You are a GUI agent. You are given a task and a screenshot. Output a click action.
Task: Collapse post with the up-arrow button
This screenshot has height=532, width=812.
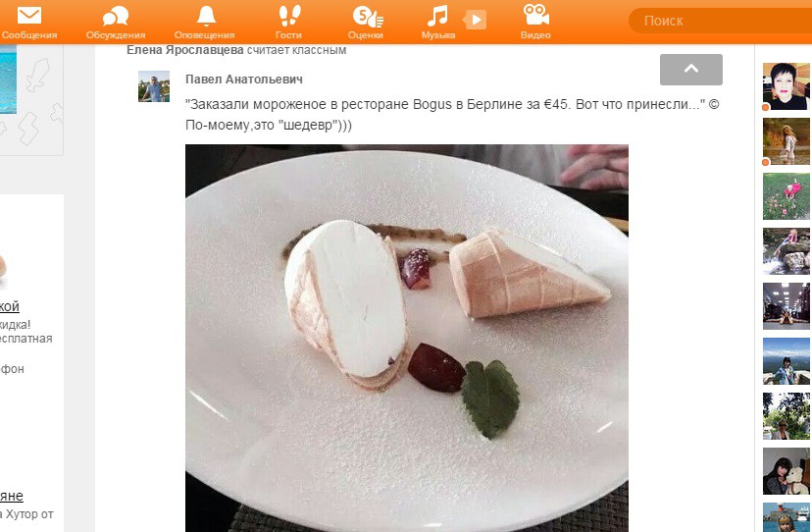(x=690, y=70)
